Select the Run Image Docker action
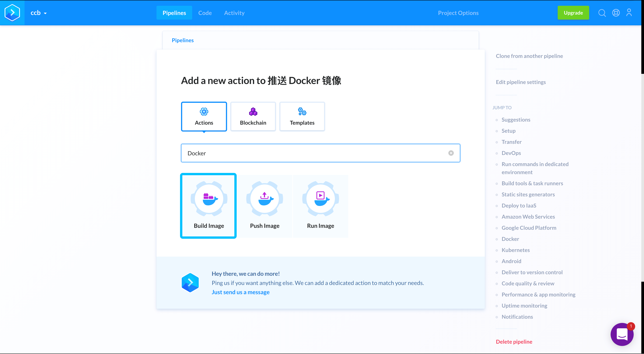 pyautogui.click(x=320, y=206)
